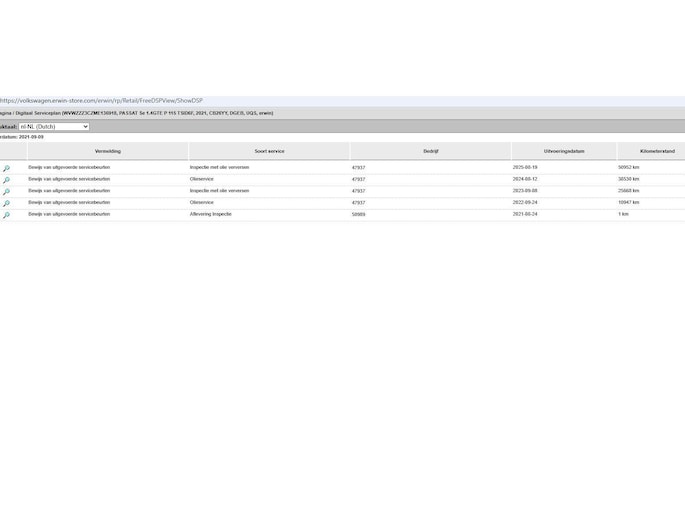Select the 10947 km mileage cell

click(629, 202)
